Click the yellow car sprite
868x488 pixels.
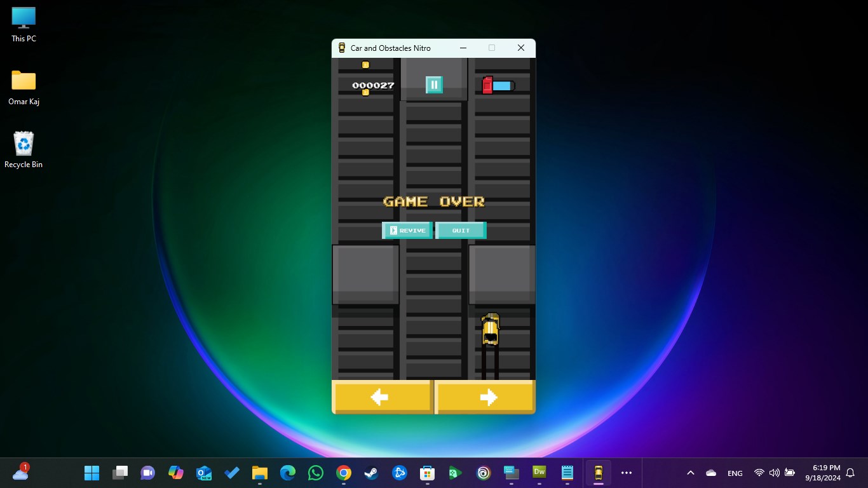pyautogui.click(x=490, y=329)
